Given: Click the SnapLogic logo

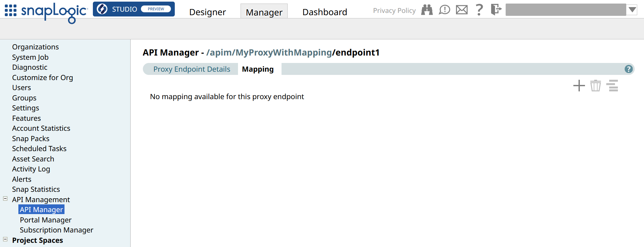Looking at the screenshot, I should click(x=54, y=13).
